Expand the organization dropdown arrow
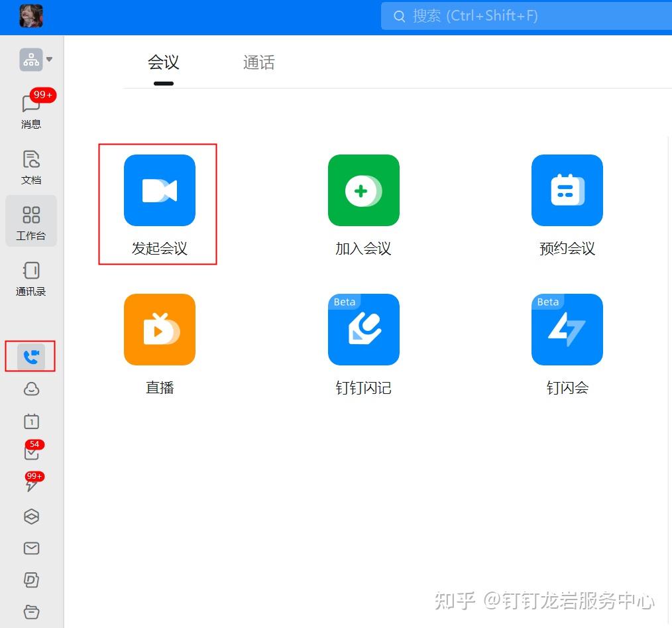 (50, 59)
